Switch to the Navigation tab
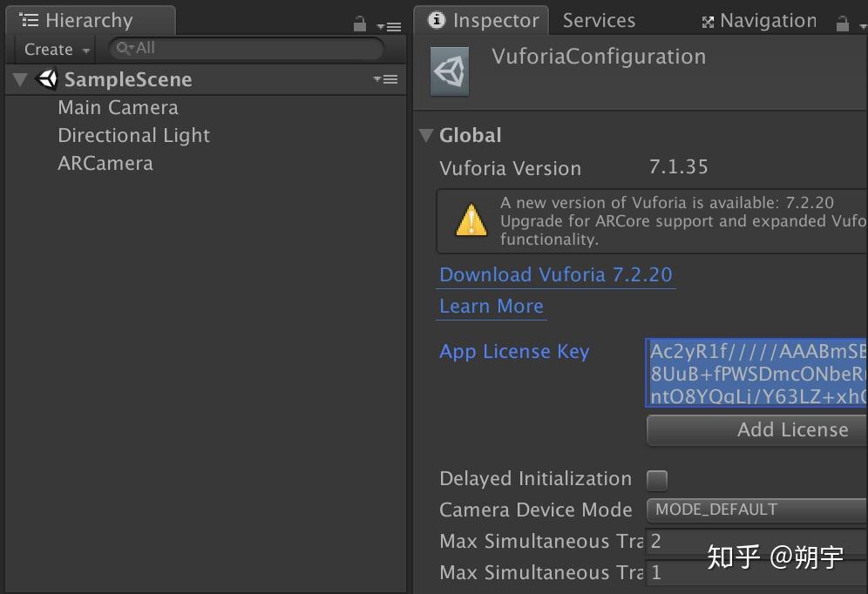Image resolution: width=868 pixels, height=594 pixels. 759,21
